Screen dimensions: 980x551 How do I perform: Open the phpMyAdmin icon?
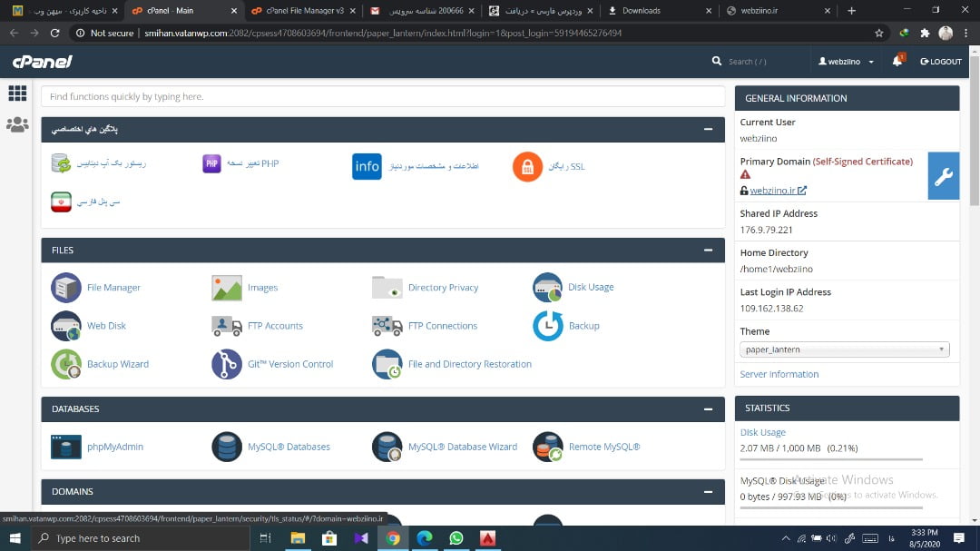click(x=65, y=447)
